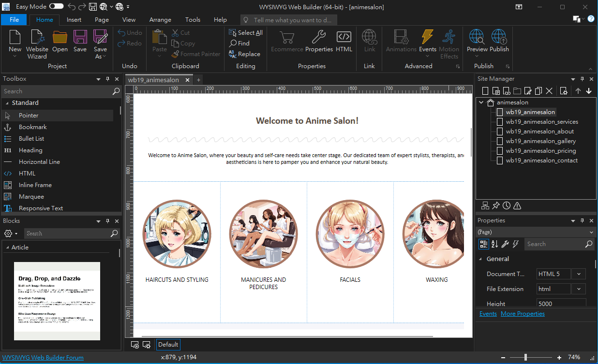Viewport: 598px width, 364px height.
Task: Open the More Properties link
Action: [x=523, y=314]
